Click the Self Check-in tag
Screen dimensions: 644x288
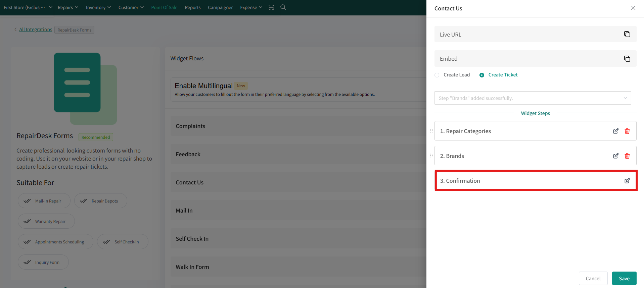pyautogui.click(x=123, y=242)
